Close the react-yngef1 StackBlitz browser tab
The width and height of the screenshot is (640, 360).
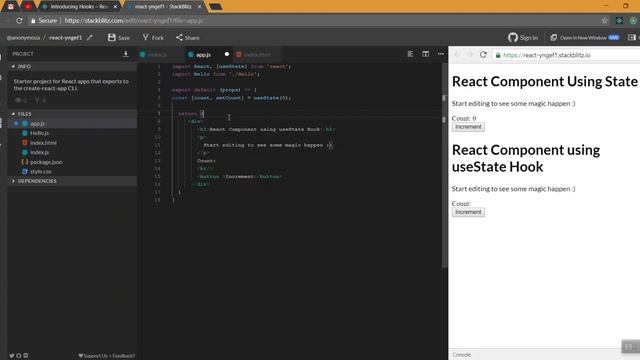(x=199, y=7)
